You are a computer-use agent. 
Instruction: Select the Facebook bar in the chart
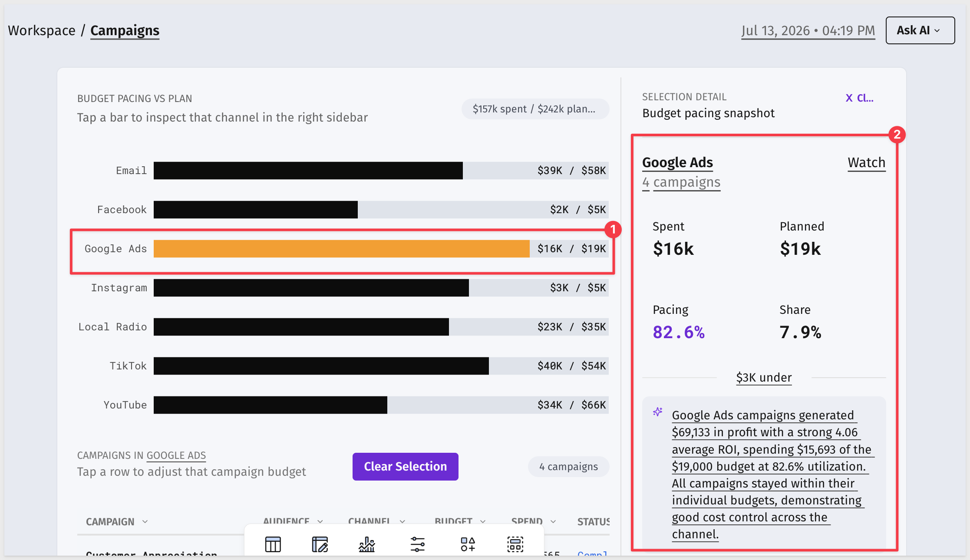pyautogui.click(x=256, y=210)
